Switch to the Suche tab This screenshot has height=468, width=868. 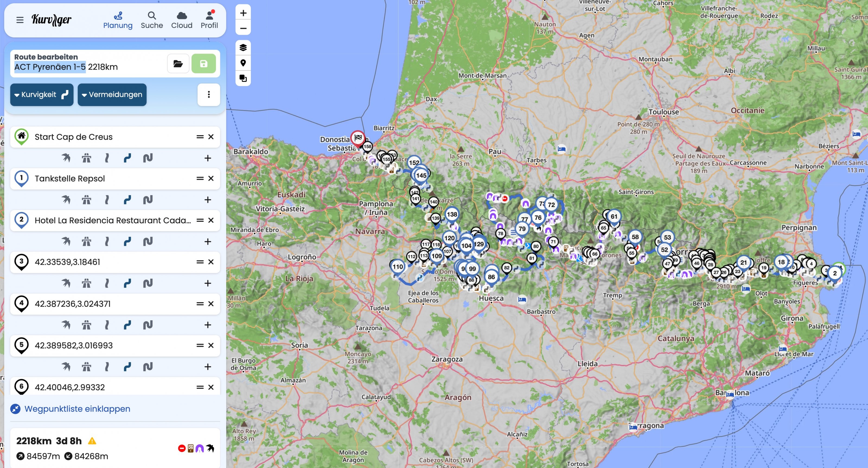tap(152, 20)
